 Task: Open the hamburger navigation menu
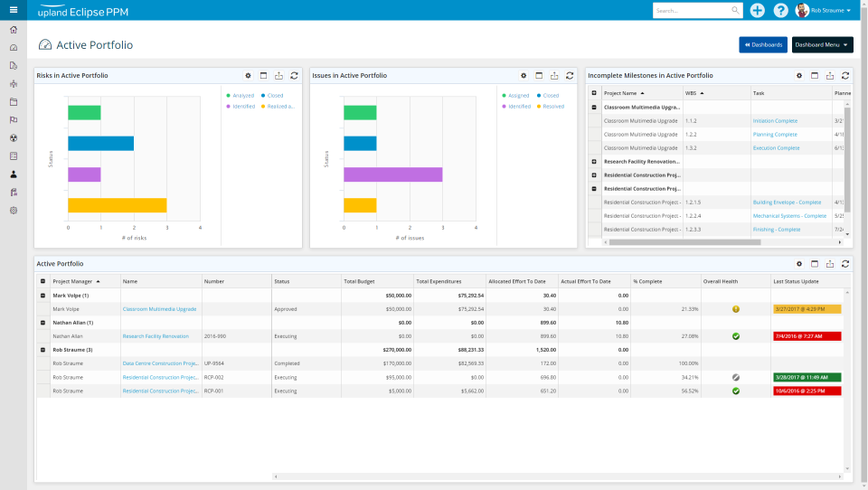(x=13, y=10)
